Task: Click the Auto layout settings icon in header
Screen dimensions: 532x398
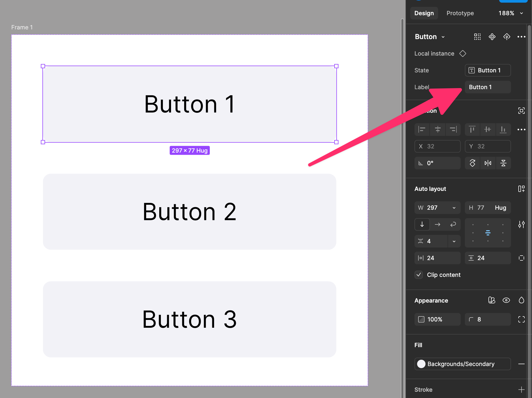Action: coord(521,189)
